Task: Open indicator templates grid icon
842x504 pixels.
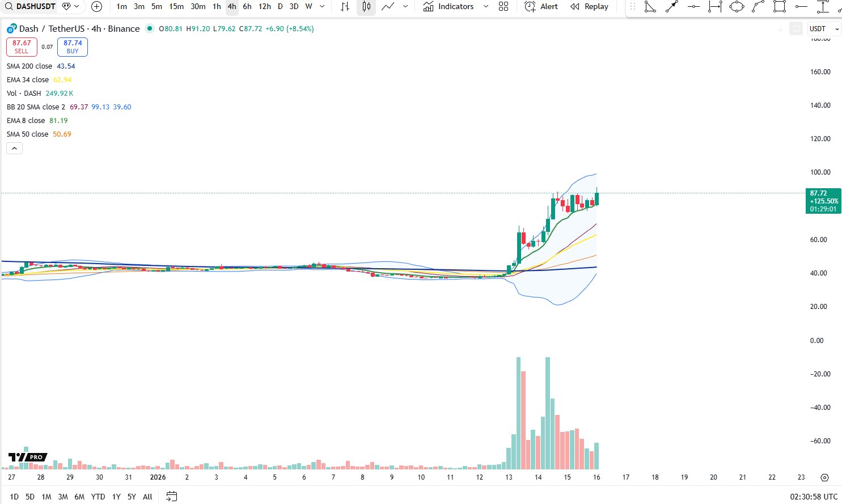Action: click(503, 6)
